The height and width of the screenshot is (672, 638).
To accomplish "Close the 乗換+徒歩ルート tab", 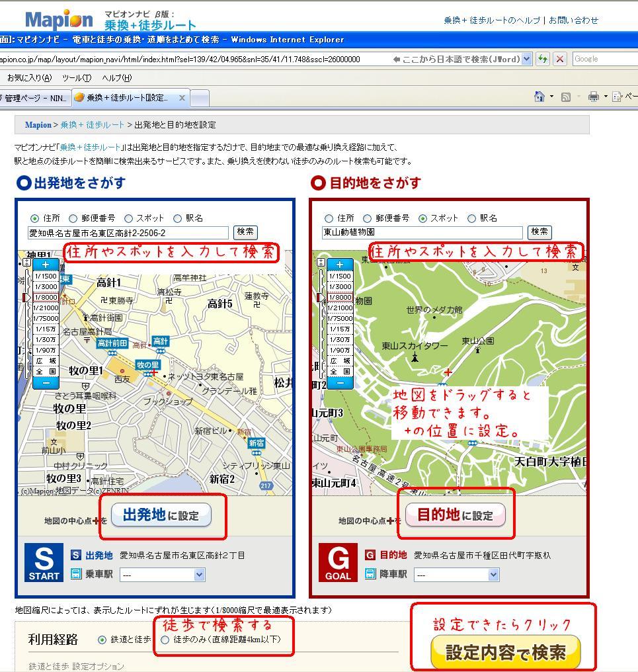I will click(182, 98).
